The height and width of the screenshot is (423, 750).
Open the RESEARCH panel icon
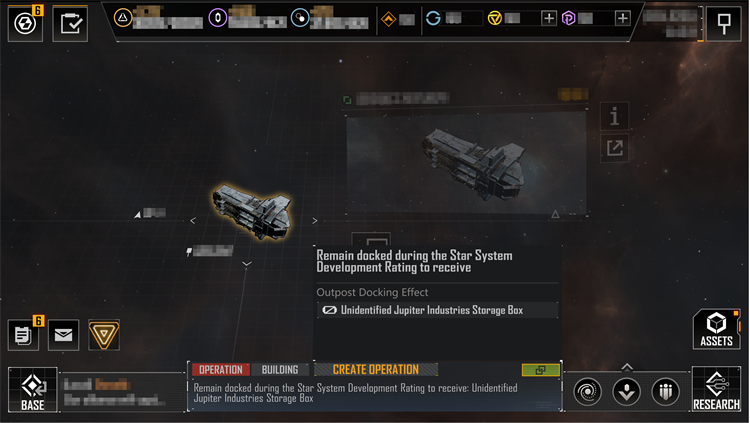(716, 390)
